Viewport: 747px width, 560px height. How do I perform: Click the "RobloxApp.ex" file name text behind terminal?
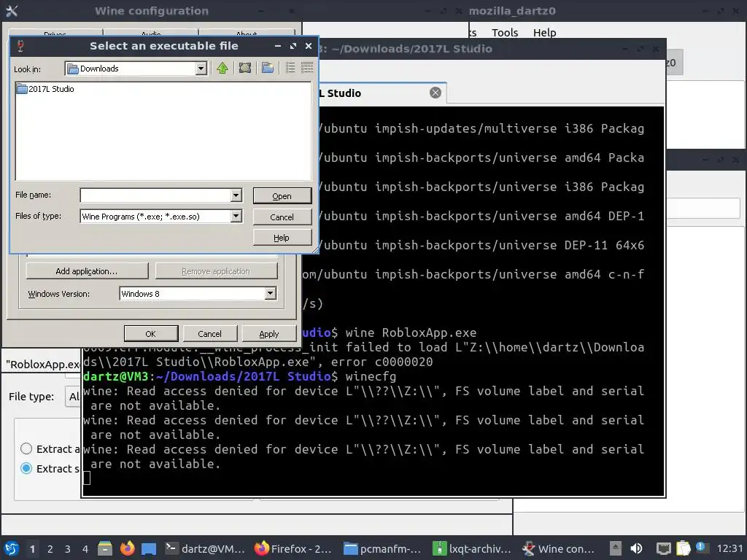43,365
